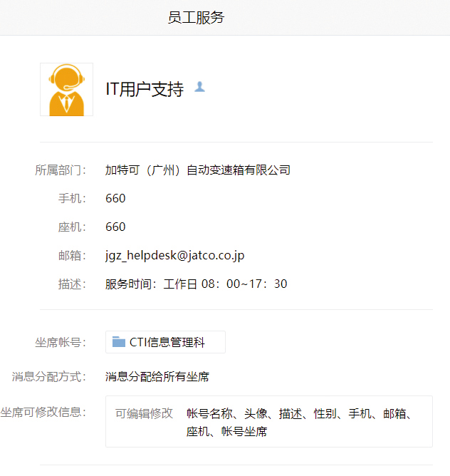Click the 座机 number 660

[115, 227]
